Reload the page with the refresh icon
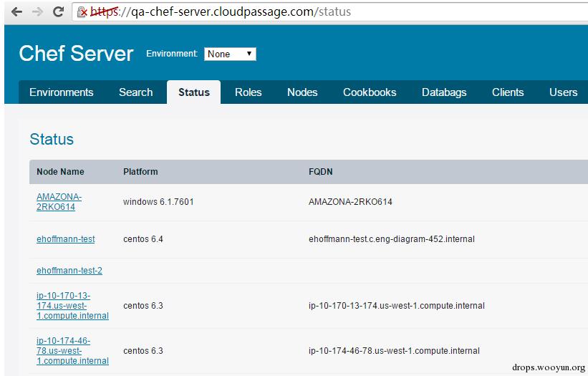 point(58,12)
